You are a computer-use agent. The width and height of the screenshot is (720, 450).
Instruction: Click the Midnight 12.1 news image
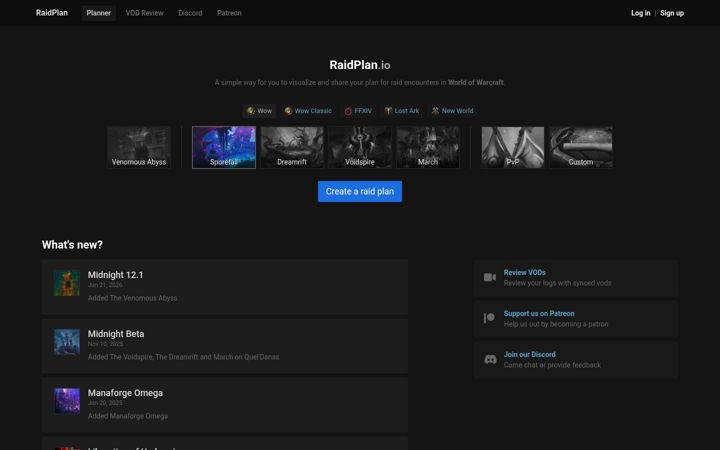point(67,283)
